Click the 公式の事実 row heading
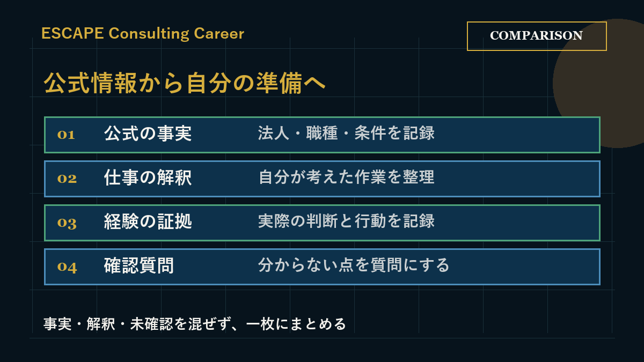Viewport: 644px width, 362px height. tap(148, 134)
